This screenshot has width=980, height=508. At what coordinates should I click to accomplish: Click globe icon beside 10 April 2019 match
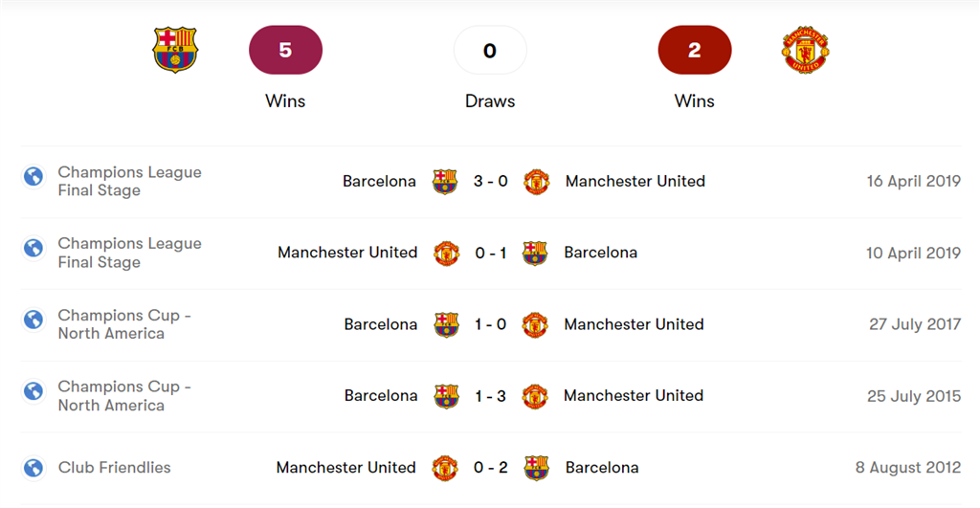33,249
